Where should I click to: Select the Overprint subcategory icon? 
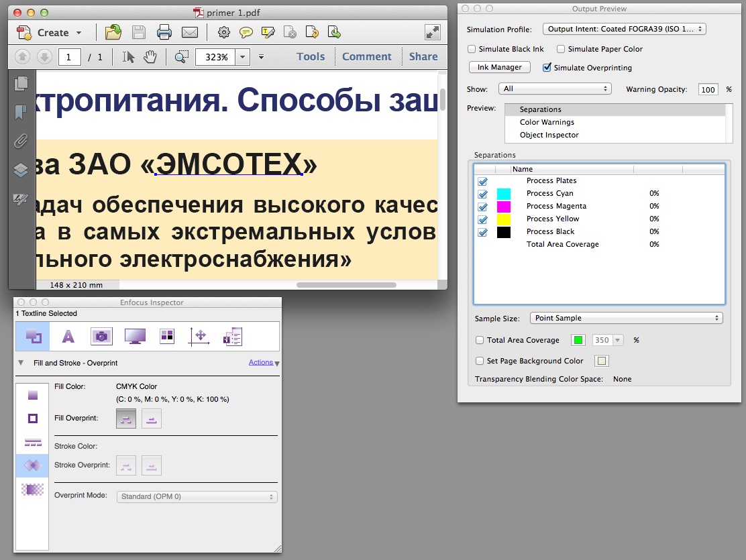tap(32, 465)
